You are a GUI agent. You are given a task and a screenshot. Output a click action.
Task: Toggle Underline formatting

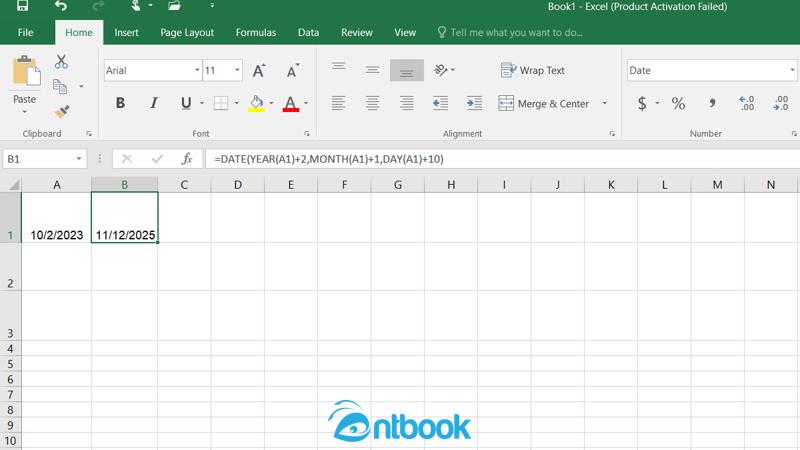point(186,104)
